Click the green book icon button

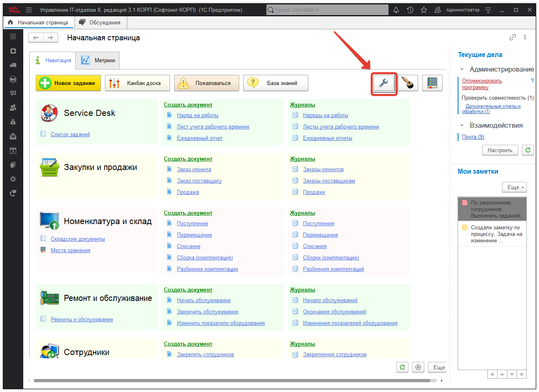click(432, 83)
